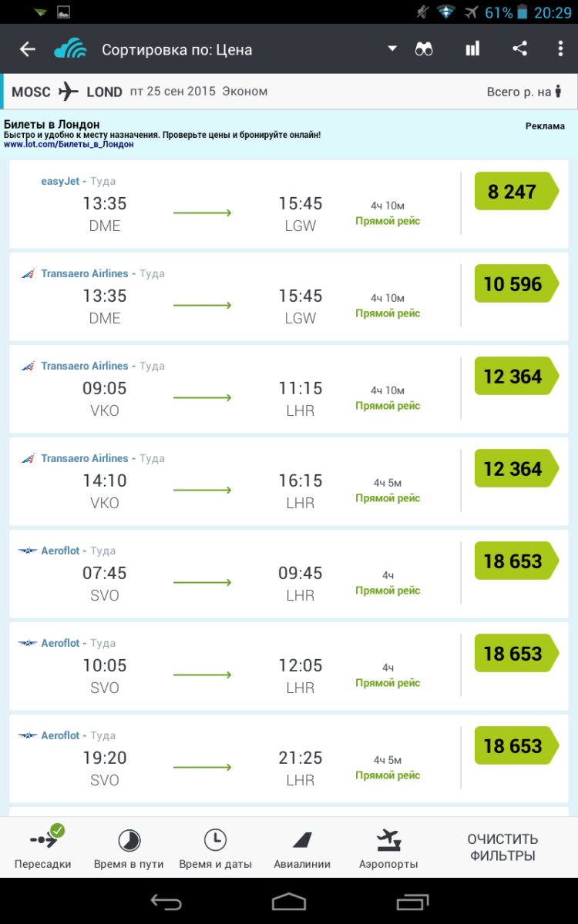The width and height of the screenshot is (578, 924).
Task: Open the Аэропорты airports filter
Action: click(388, 849)
